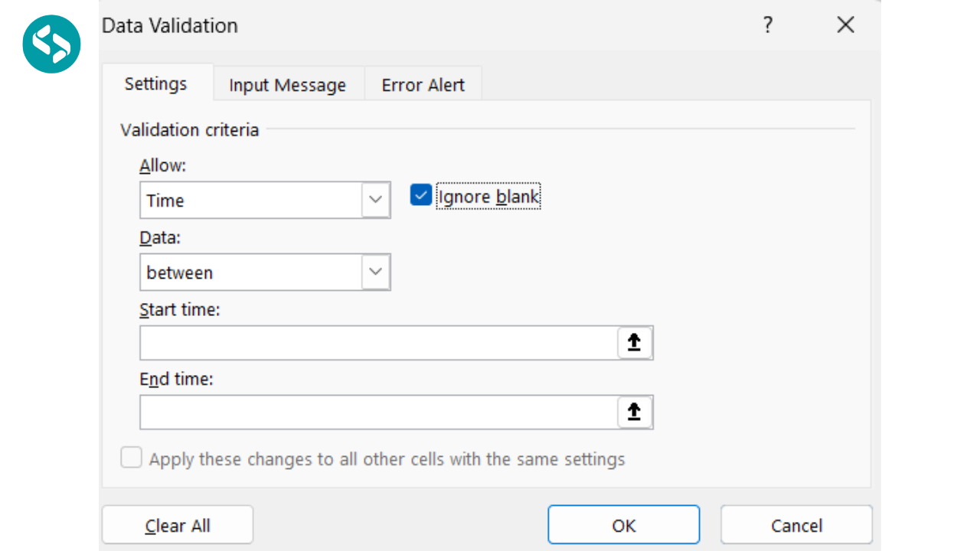Image resolution: width=980 pixels, height=551 pixels.
Task: Open Help using the question mark icon
Action: tap(767, 25)
